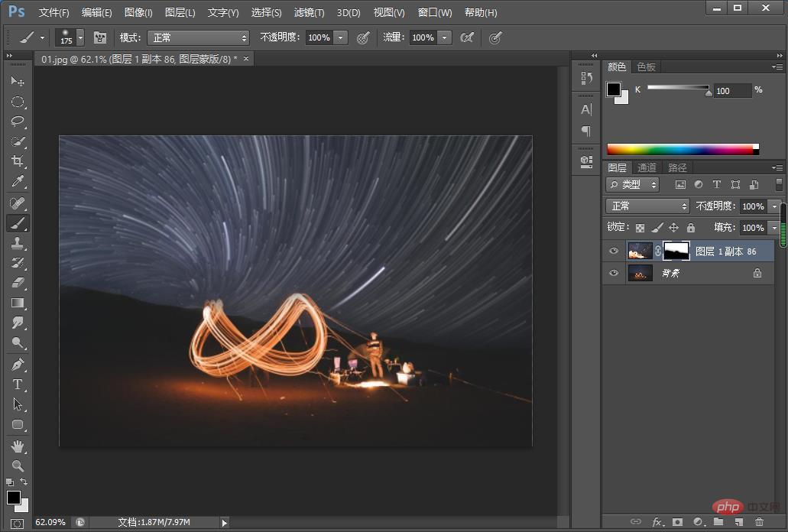Pick a color from spectrum ramp

click(683, 149)
